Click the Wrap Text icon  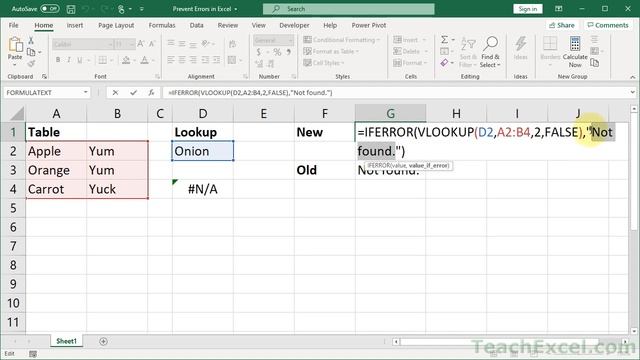(x=233, y=44)
